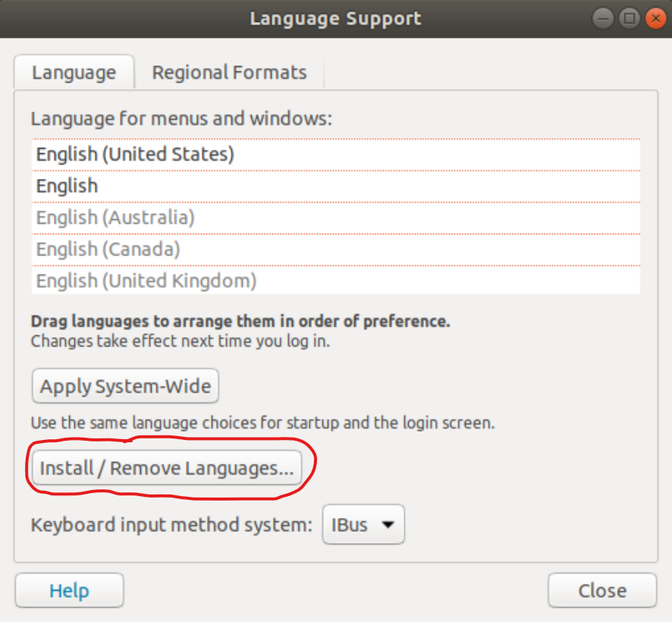Viewport: 672px width, 622px height.
Task: Click the startup and login screen description
Action: tap(262, 423)
